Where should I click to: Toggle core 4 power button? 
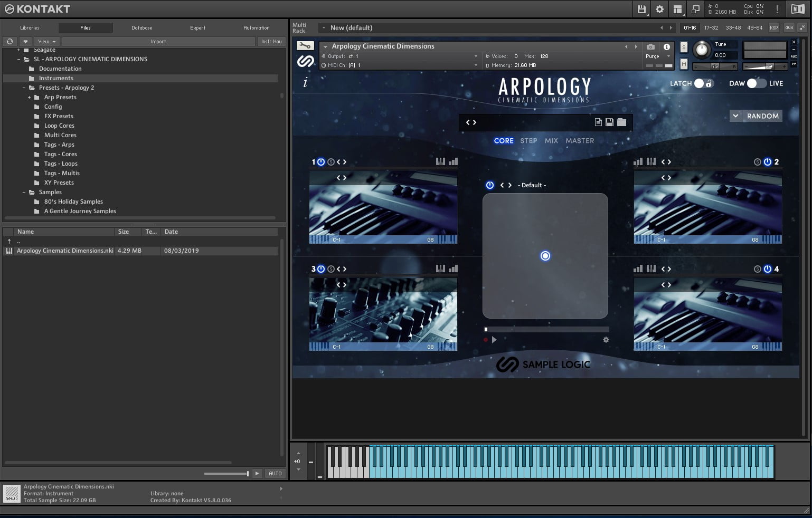768,269
